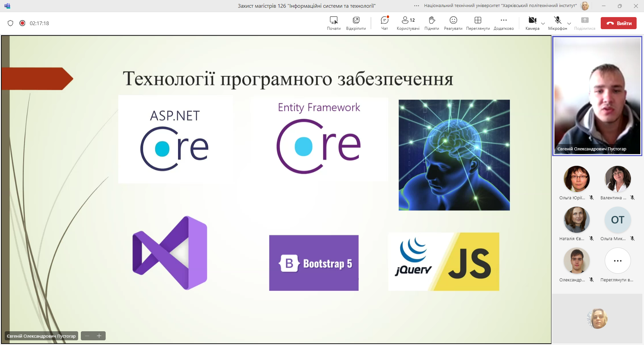Leave the meeting with Вийти button
The width and height of the screenshot is (644, 345).
[619, 23]
